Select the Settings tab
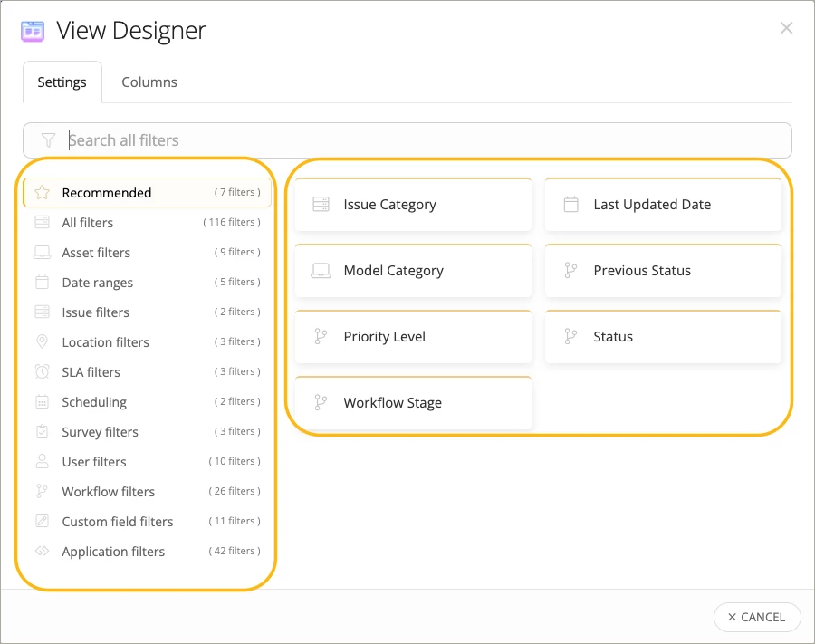This screenshot has height=644, width=815. (62, 82)
